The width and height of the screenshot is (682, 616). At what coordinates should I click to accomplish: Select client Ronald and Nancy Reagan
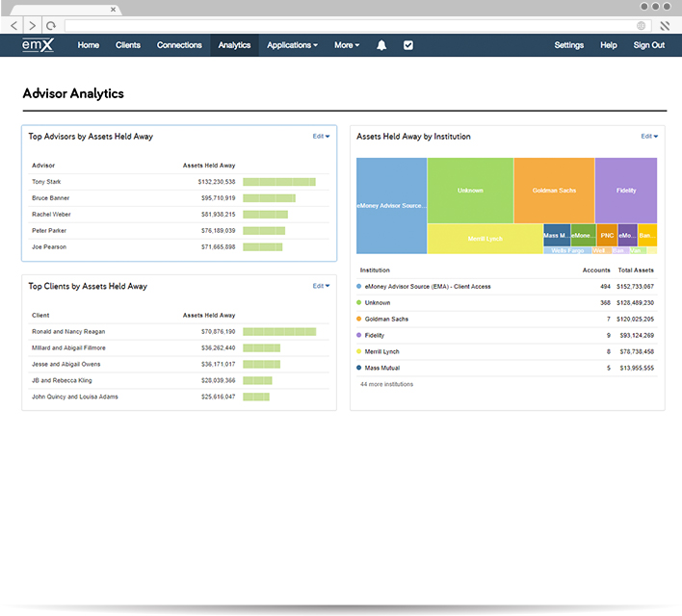click(68, 332)
